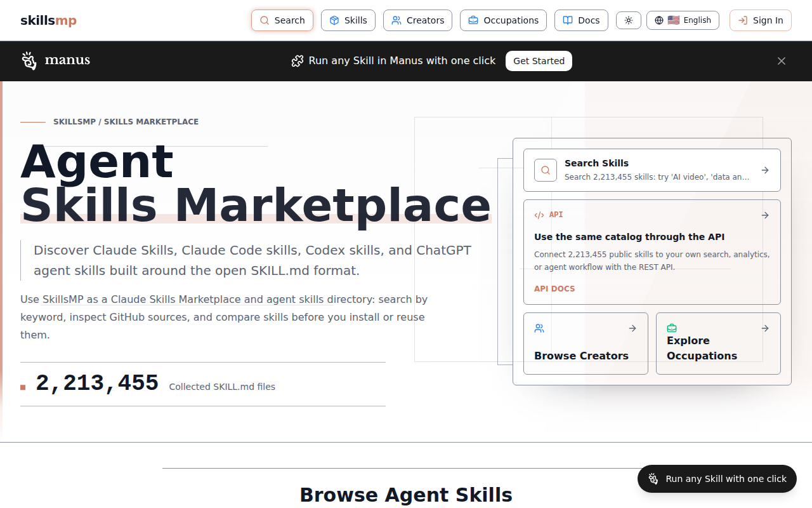Toggle the light/dark theme sun button
Image resolution: width=812 pixels, height=508 pixels.
click(629, 20)
